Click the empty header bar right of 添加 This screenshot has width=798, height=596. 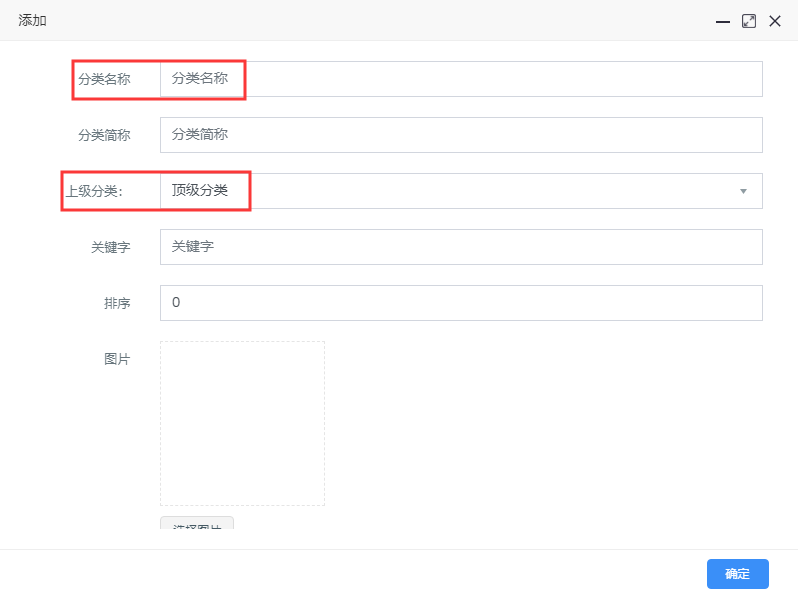(380, 21)
